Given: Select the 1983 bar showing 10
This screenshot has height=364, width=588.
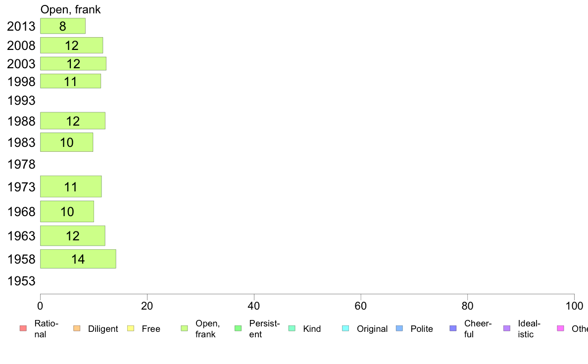Looking at the screenshot, I should 67,142.
